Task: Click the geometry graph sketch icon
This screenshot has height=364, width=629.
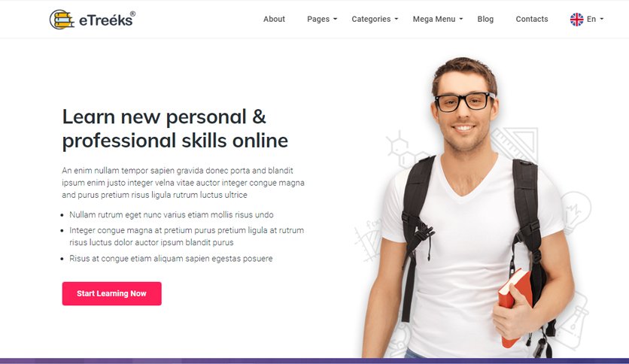Action: point(368,241)
